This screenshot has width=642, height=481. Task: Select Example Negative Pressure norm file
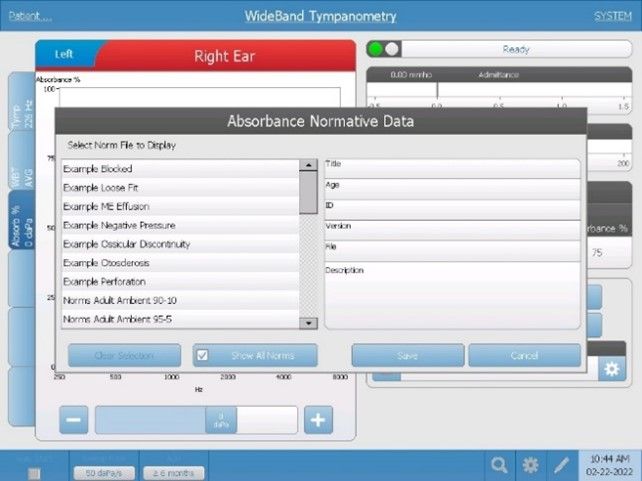181,225
